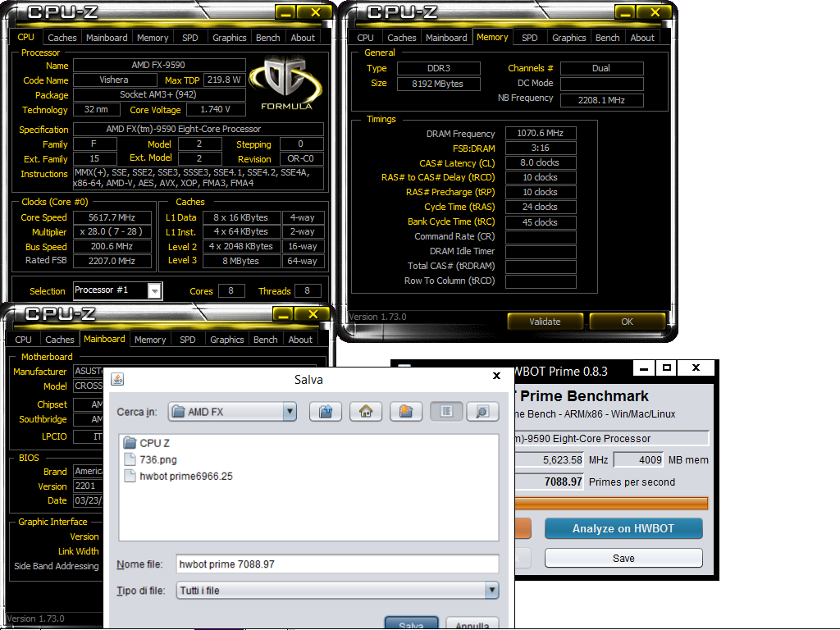
Task: Click the AMD FX-9590 name field
Action: (x=159, y=65)
